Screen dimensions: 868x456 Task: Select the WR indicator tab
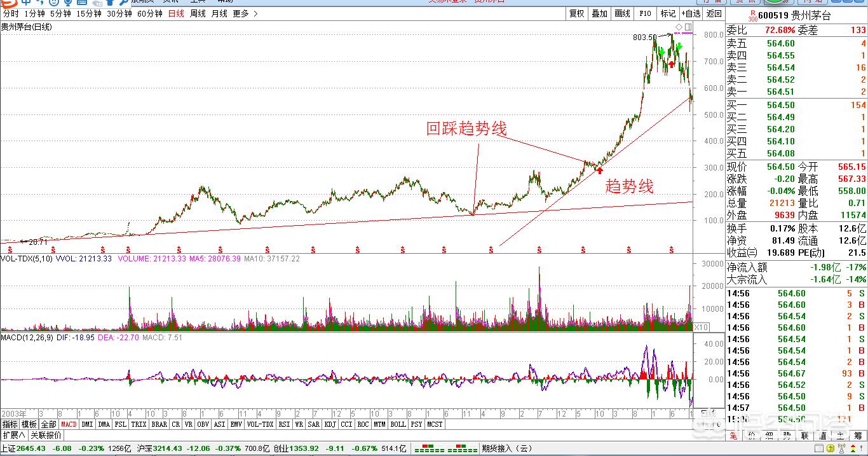tap(299, 424)
